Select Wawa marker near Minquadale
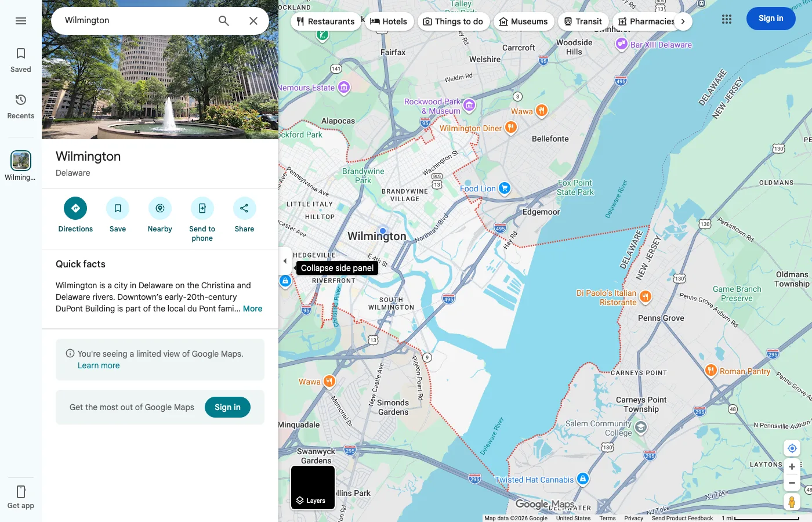Viewport: 812px width, 522px height. 329,381
